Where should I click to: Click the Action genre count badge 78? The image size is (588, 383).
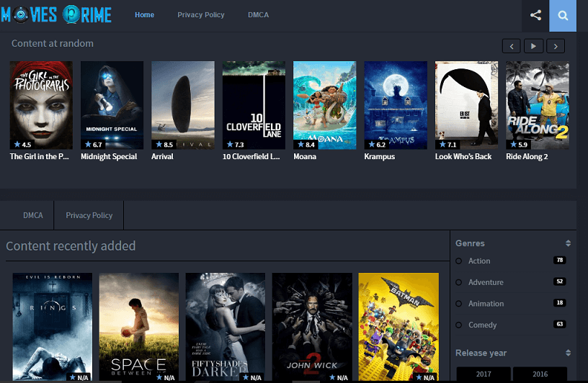pos(559,260)
